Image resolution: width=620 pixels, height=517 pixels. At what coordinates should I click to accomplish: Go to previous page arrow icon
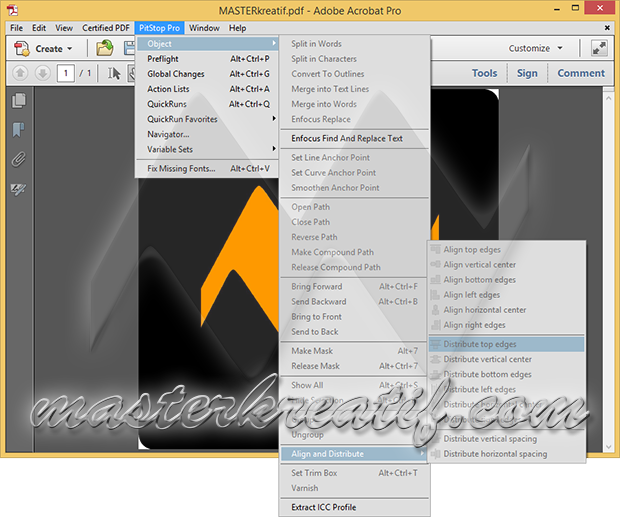tap(20, 73)
